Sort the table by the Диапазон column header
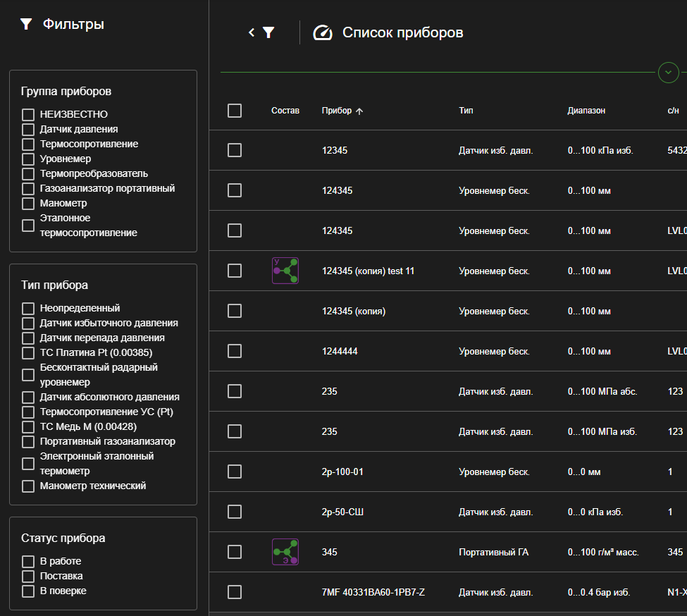This screenshot has width=687, height=616. point(586,111)
